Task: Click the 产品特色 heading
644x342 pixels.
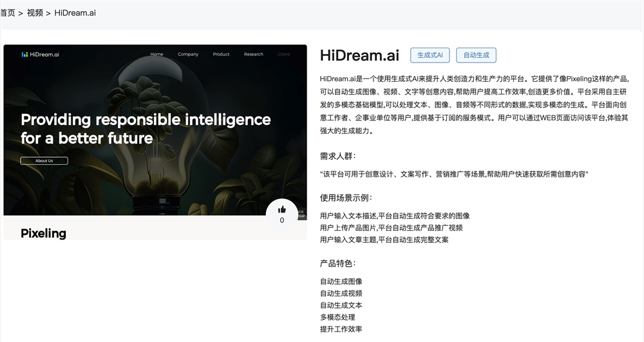Action: (337, 263)
